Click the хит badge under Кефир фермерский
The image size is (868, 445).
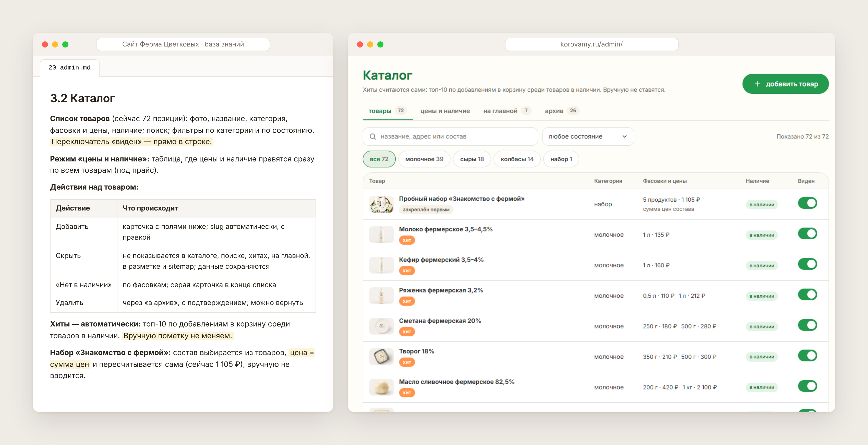(407, 271)
